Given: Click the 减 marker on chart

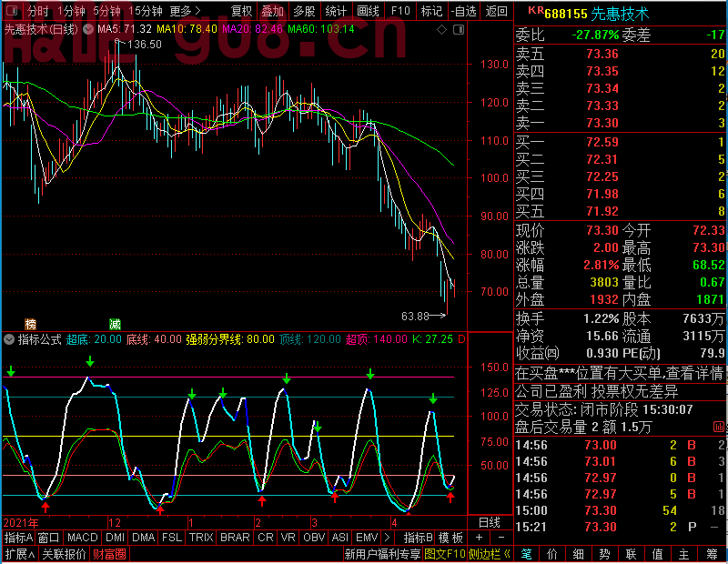Looking at the screenshot, I should tap(116, 324).
